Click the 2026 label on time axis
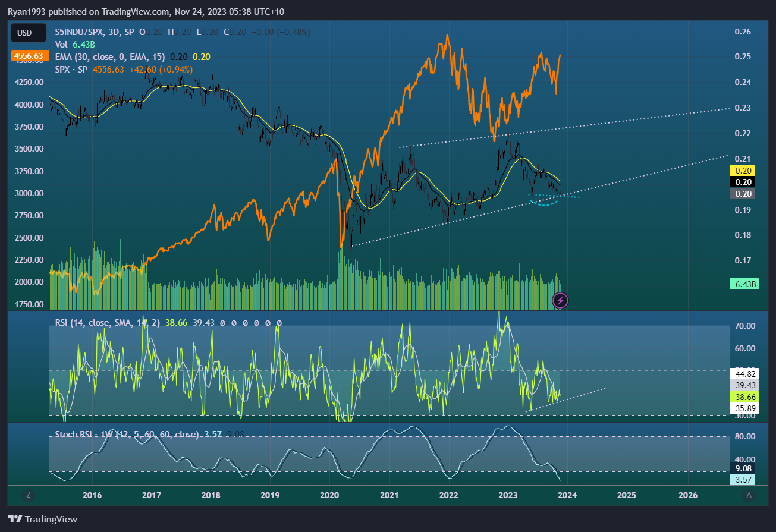 click(x=688, y=495)
